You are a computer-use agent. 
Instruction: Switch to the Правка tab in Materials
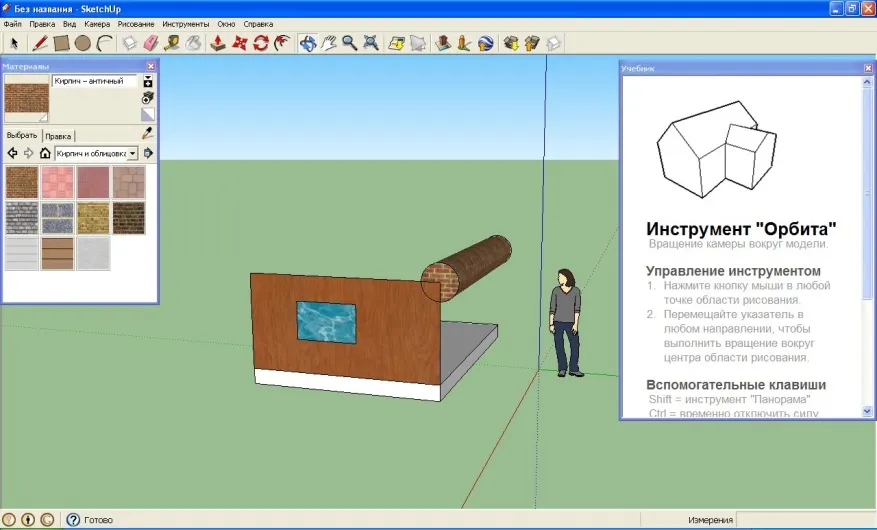[x=58, y=136]
